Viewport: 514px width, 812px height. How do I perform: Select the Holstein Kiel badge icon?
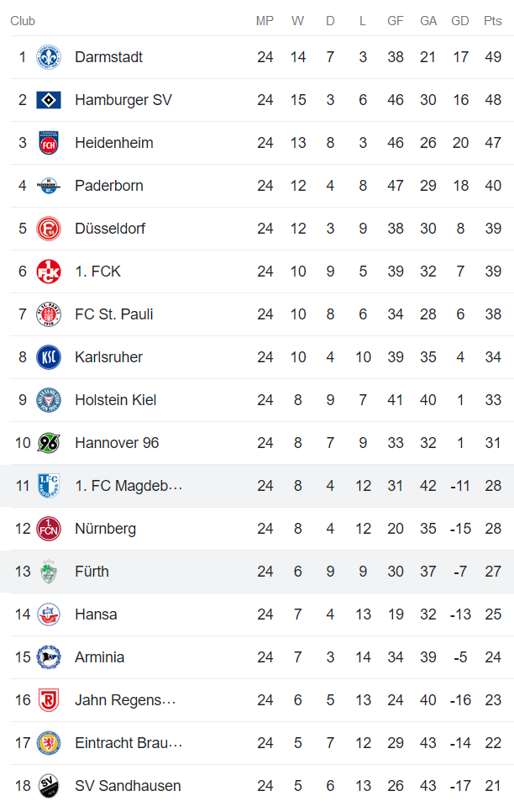click(48, 399)
